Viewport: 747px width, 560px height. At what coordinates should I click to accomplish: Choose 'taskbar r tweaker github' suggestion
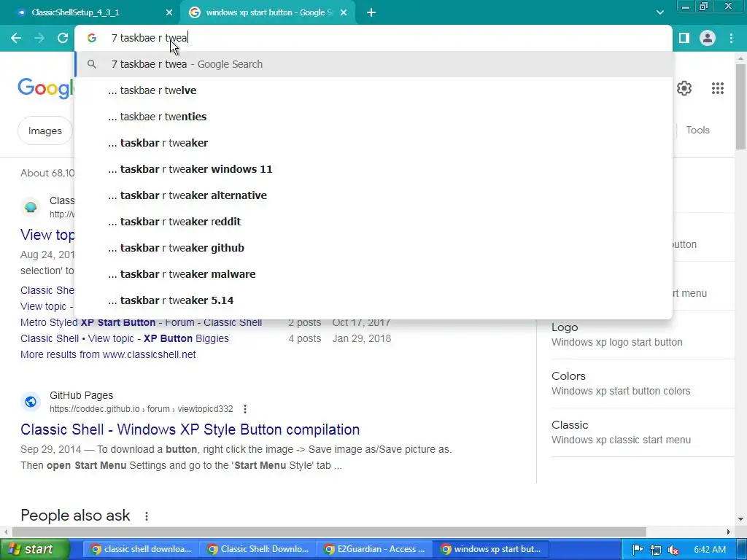coord(373,248)
